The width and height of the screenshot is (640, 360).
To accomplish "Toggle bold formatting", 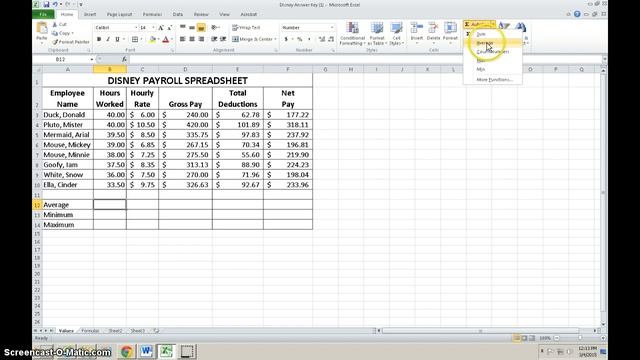I will pos(99,39).
